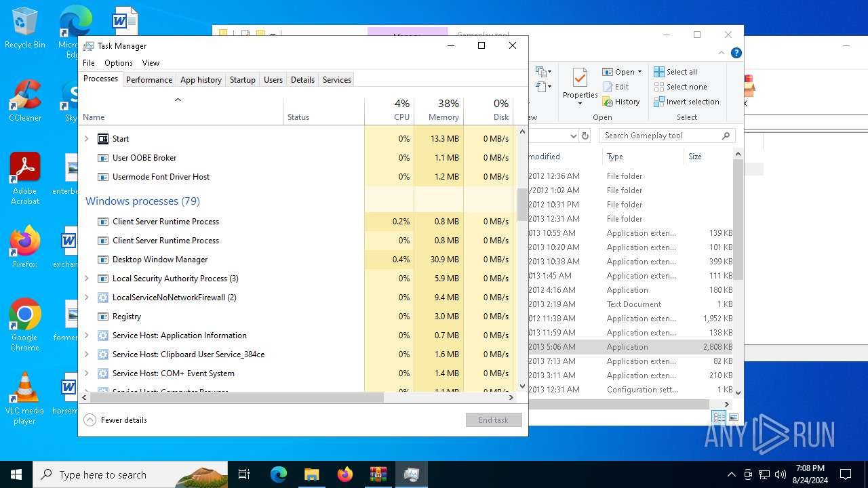Open Adobe Acrobat desktop icon
This screenshot has height=488, width=868.
(24, 179)
